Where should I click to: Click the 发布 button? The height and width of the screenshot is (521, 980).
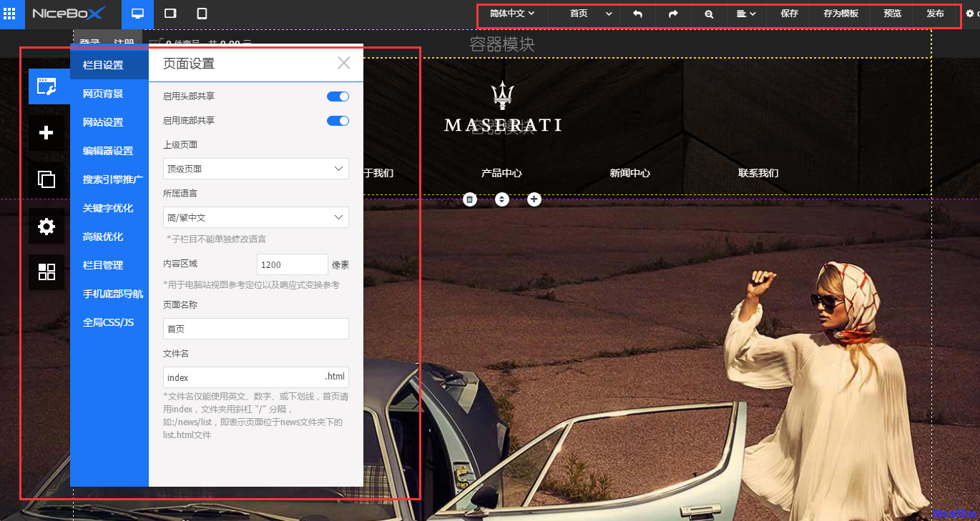pos(935,14)
